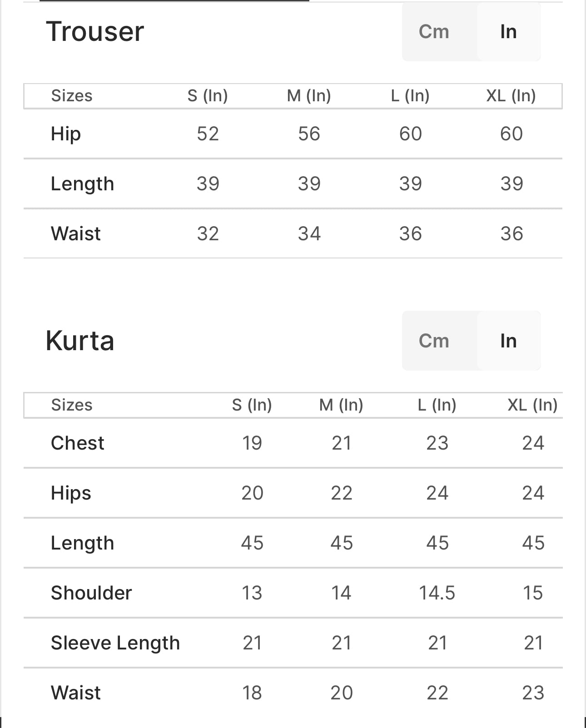Click the Sizes header in Kurta table
The image size is (586, 728).
(72, 405)
